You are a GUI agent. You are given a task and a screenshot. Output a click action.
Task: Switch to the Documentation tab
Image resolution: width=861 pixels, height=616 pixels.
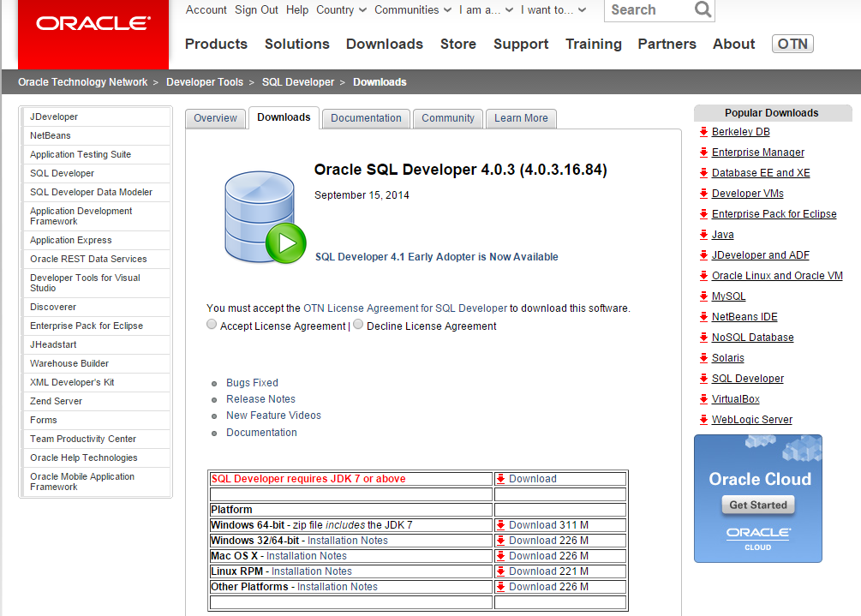366,118
